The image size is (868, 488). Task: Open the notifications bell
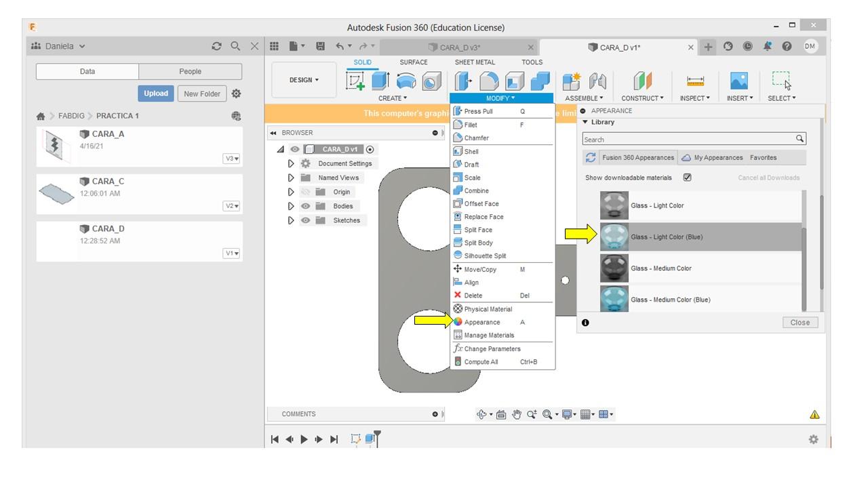tap(768, 47)
